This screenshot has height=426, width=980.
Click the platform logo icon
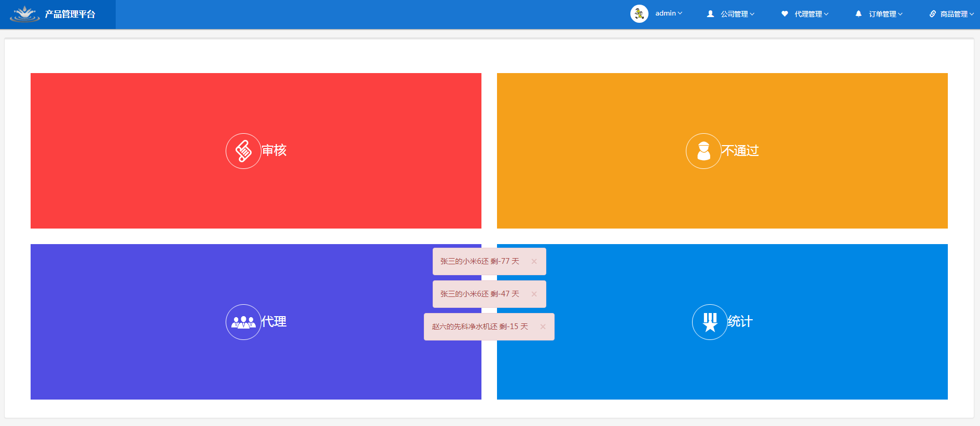(x=24, y=14)
